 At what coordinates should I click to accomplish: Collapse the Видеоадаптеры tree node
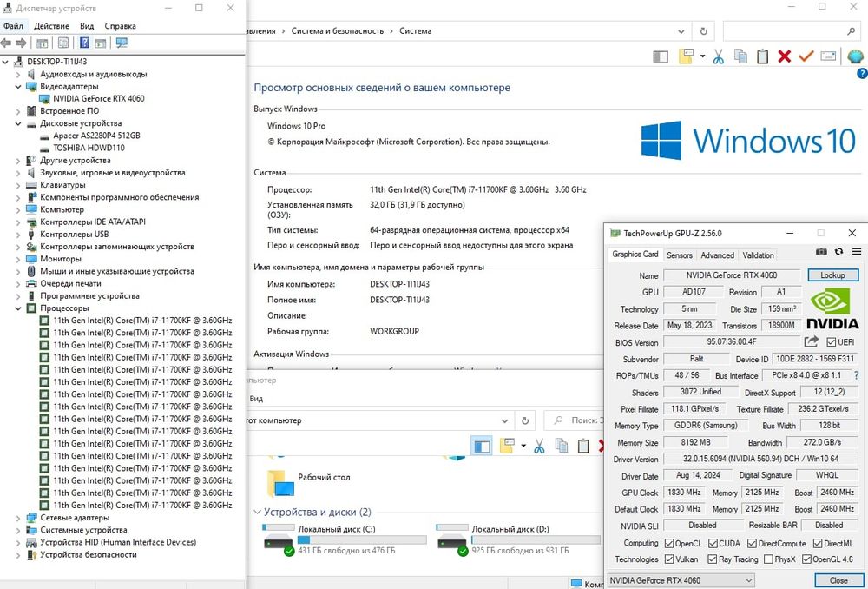pos(18,86)
